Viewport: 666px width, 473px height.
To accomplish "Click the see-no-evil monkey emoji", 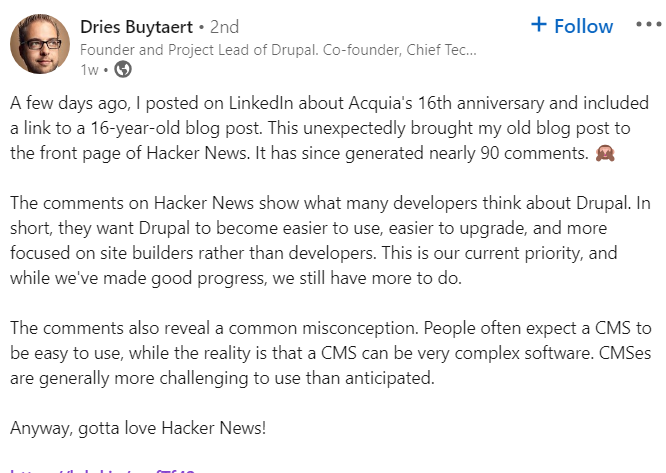I will click(605, 153).
